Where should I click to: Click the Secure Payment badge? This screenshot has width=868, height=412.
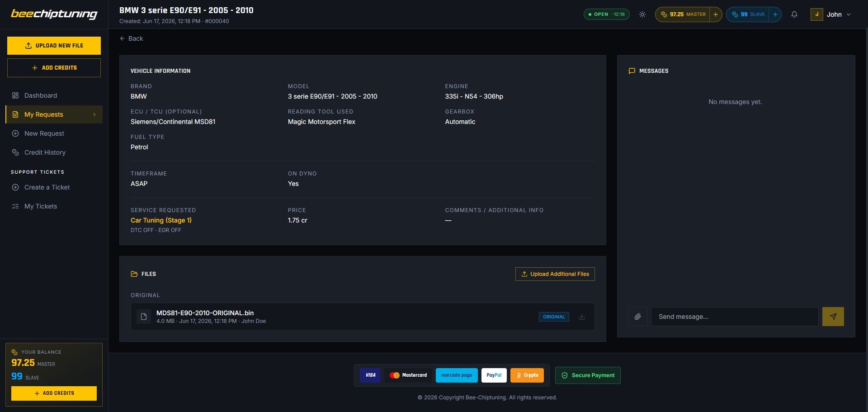(588, 375)
